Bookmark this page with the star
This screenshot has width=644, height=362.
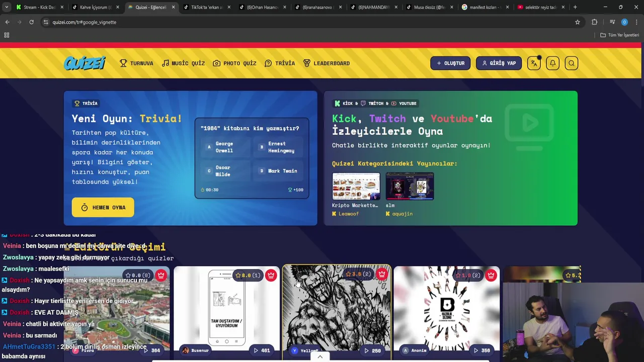point(578,22)
